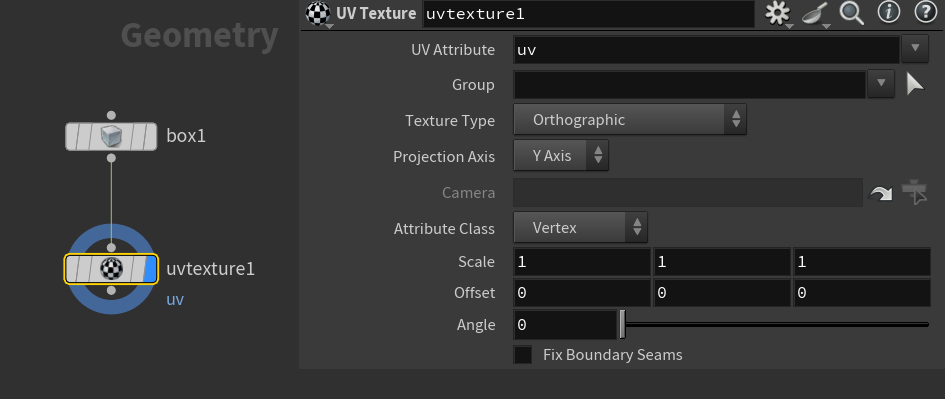Click the camera jump-to-operator arrow icon

click(880, 193)
